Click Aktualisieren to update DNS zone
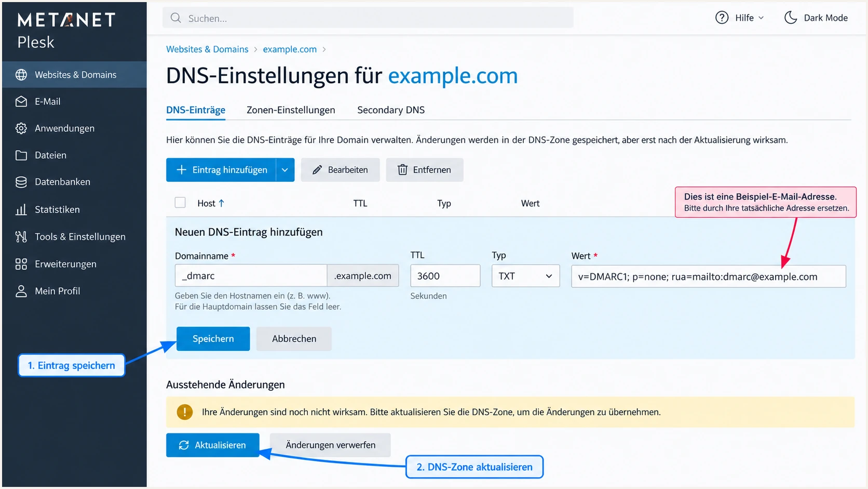 [x=213, y=445]
